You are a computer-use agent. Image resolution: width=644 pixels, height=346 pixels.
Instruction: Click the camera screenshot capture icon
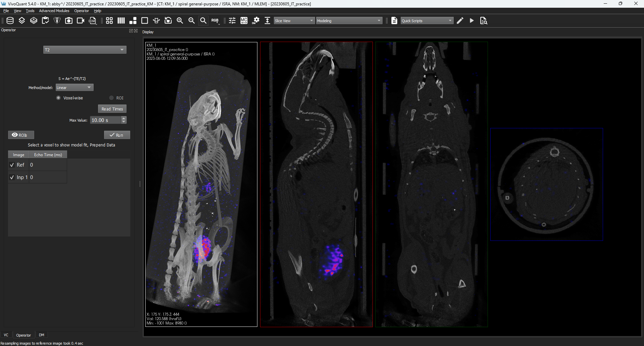click(x=69, y=20)
